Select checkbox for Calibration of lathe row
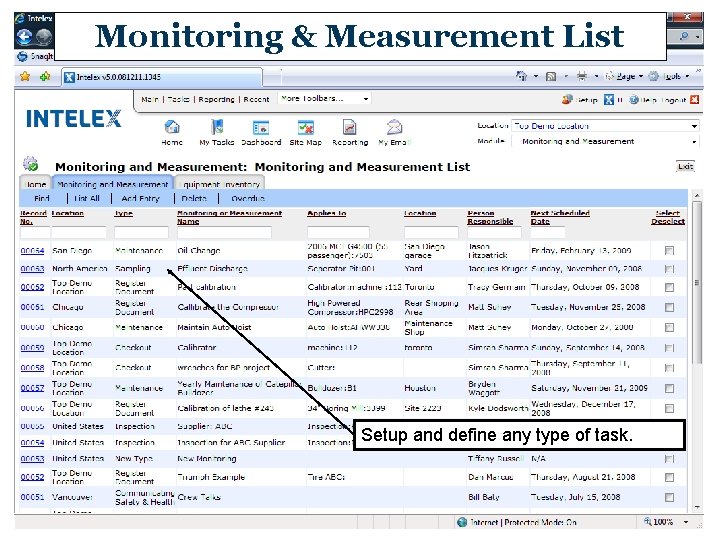Viewport: 720px width, 540px height. 669,408
